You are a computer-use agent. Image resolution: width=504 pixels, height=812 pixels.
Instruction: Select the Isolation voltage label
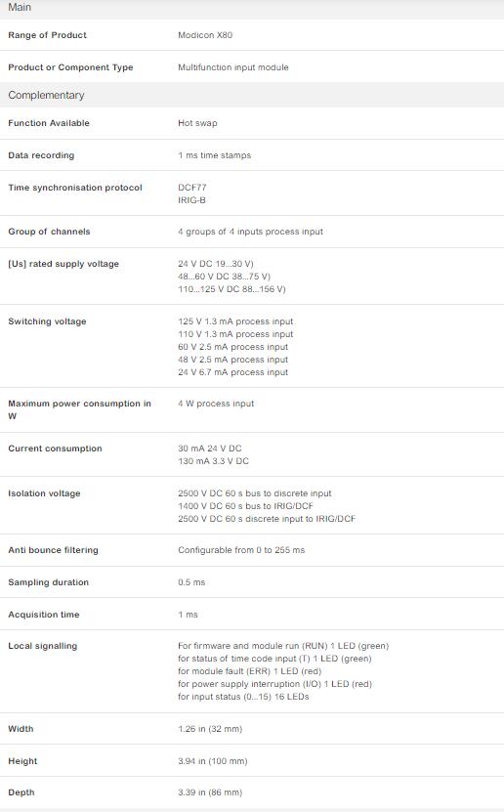44,493
